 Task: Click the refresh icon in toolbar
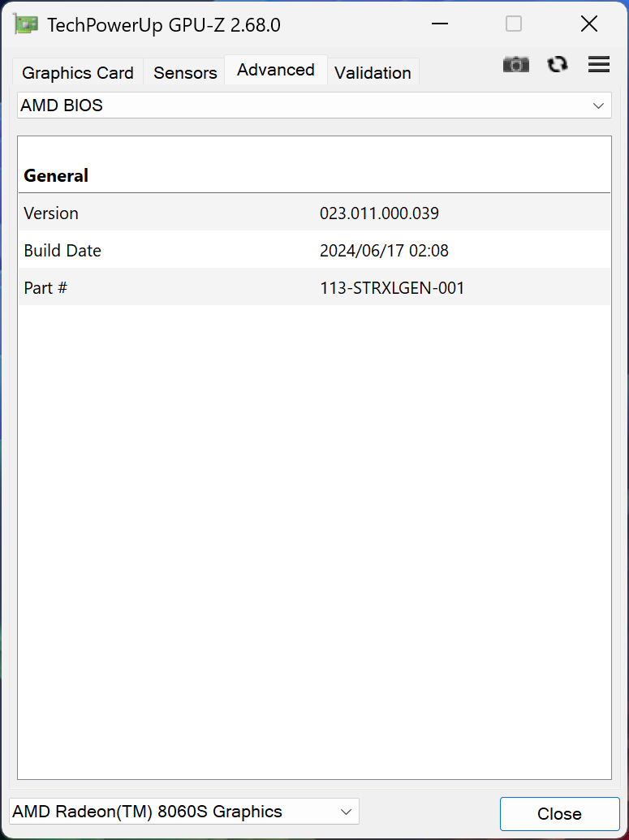[557, 65]
